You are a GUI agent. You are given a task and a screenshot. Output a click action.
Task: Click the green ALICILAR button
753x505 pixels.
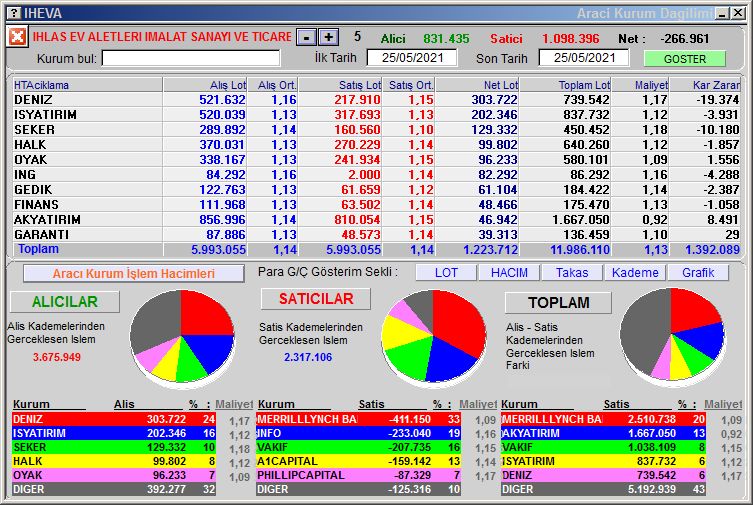64,302
